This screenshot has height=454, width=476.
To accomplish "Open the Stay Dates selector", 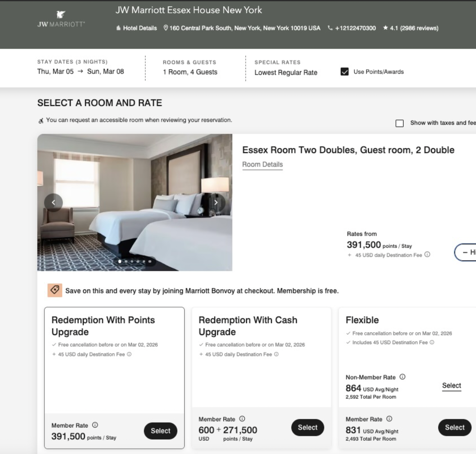I will [x=81, y=71].
